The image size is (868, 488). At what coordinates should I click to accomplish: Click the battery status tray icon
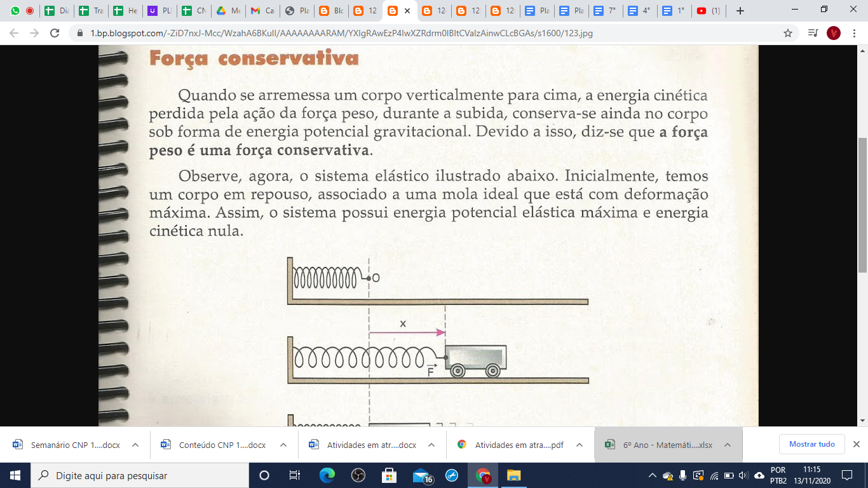pyautogui.click(x=728, y=475)
